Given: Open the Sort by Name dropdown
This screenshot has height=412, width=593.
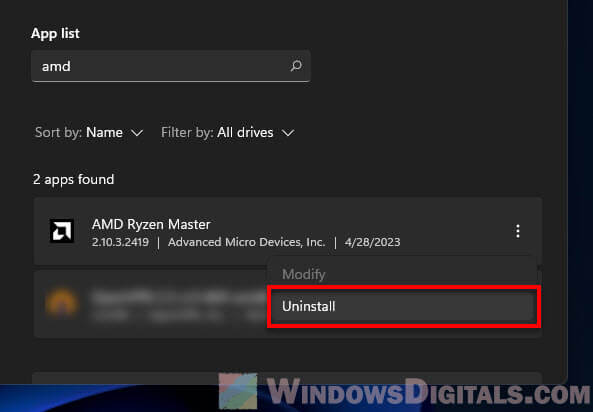Looking at the screenshot, I should 89,132.
